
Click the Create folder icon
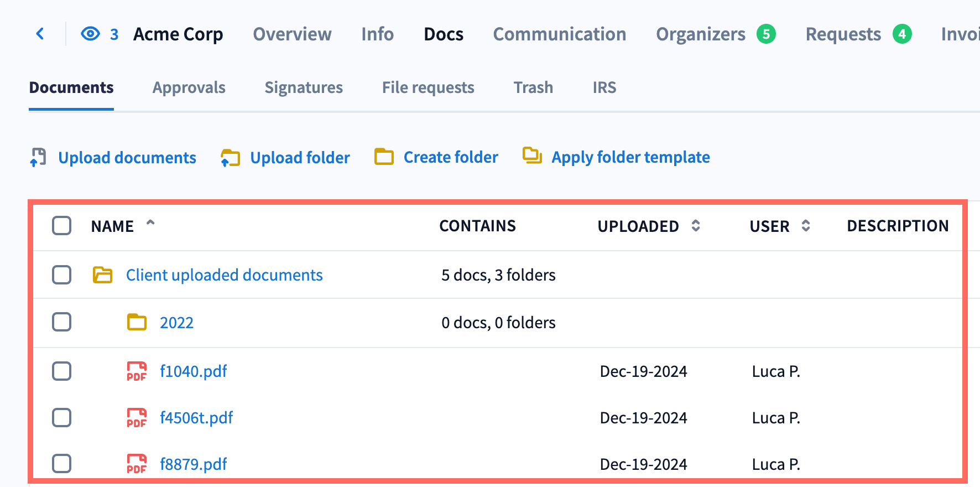tap(384, 157)
